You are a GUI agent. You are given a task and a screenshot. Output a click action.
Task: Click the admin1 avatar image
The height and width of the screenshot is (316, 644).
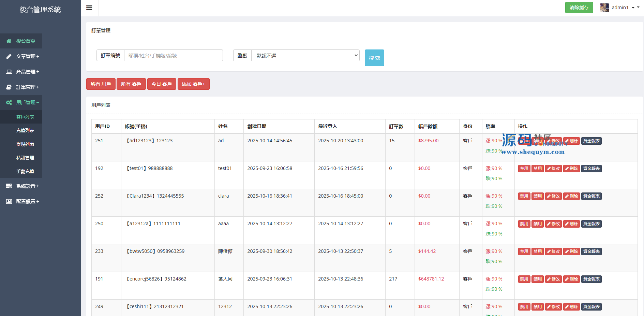[x=604, y=8]
